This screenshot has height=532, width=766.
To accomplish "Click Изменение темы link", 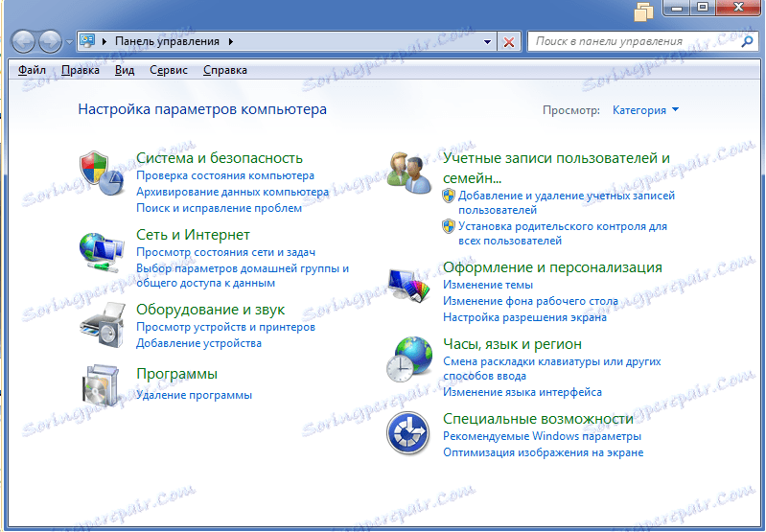I will click(488, 285).
